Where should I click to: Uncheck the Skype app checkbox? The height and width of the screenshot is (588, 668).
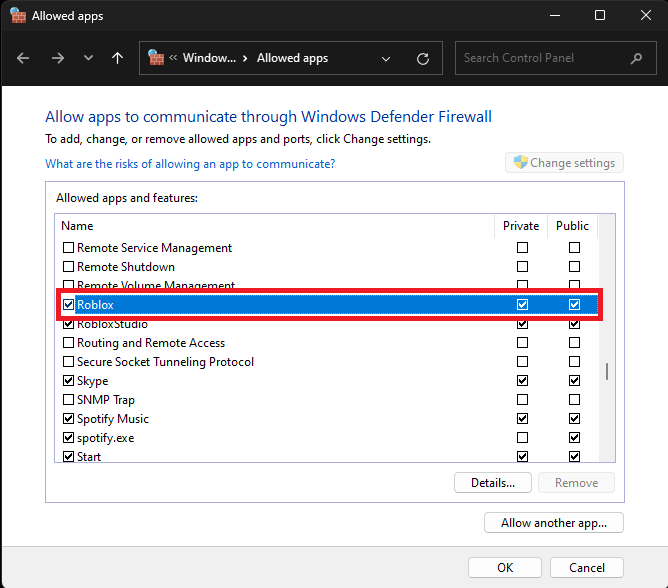tap(69, 381)
